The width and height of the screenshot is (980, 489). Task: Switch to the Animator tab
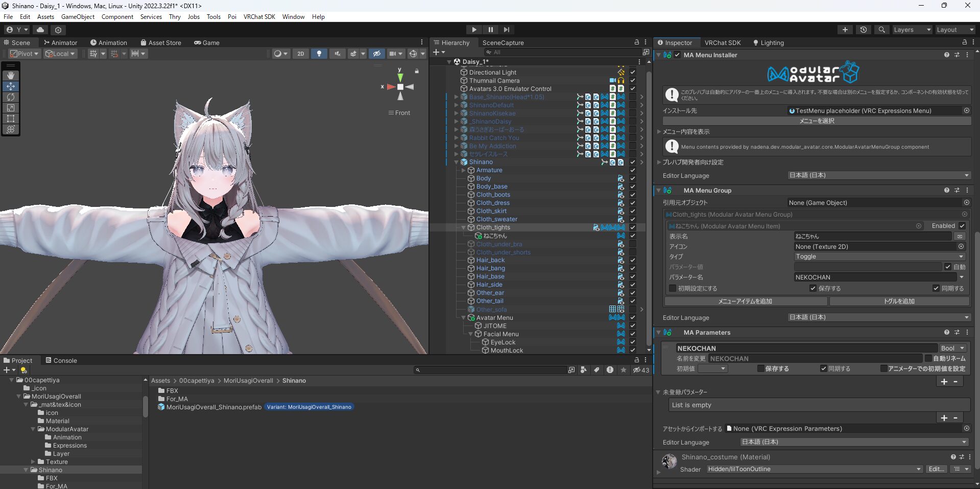(x=60, y=42)
